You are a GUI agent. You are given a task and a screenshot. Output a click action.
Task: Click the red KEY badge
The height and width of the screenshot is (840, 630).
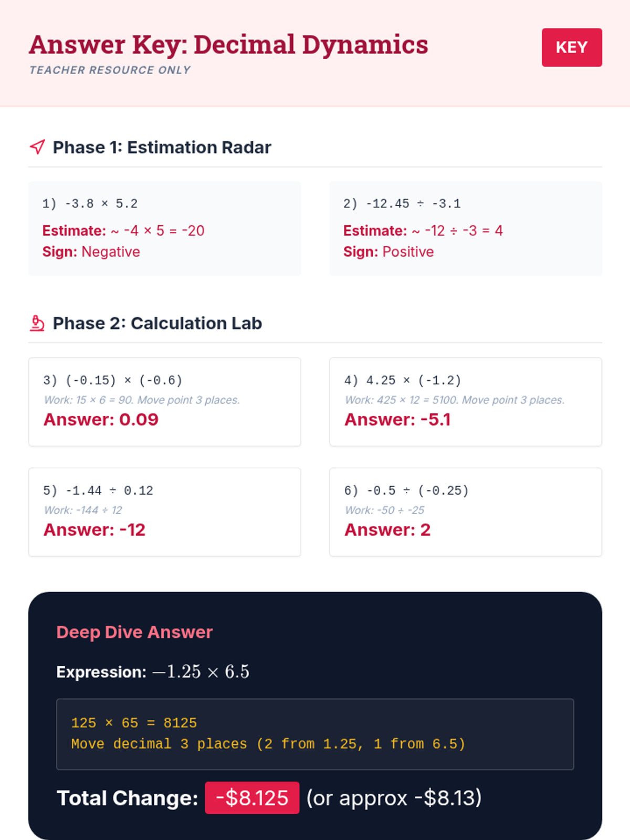[572, 47]
